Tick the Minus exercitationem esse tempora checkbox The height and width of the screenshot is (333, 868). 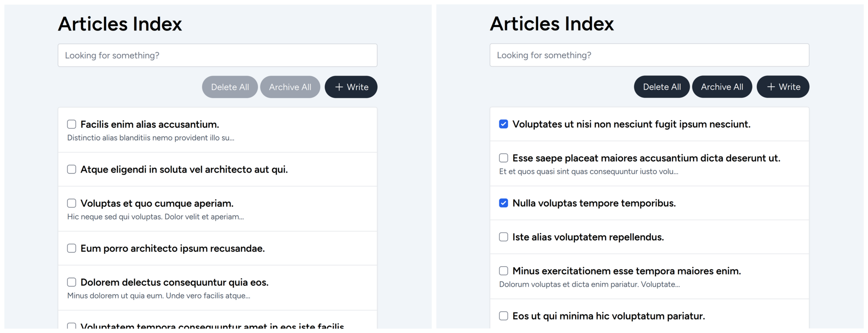503,271
